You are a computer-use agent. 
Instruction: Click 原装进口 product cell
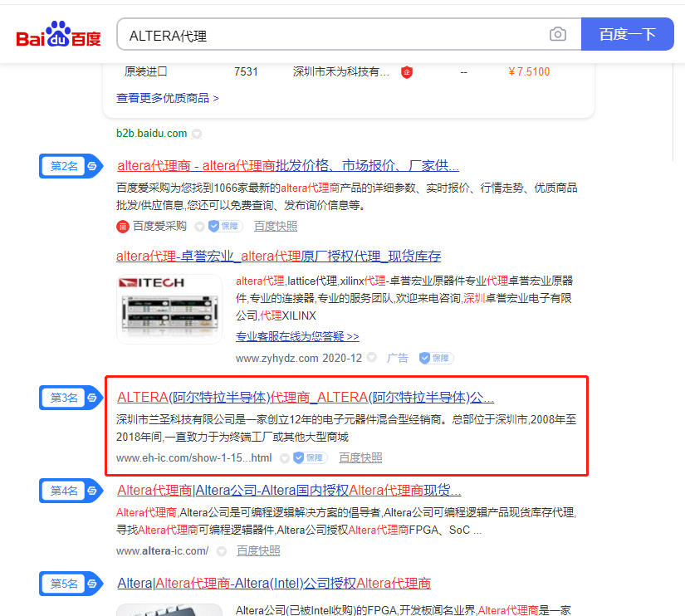pyautogui.click(x=146, y=71)
